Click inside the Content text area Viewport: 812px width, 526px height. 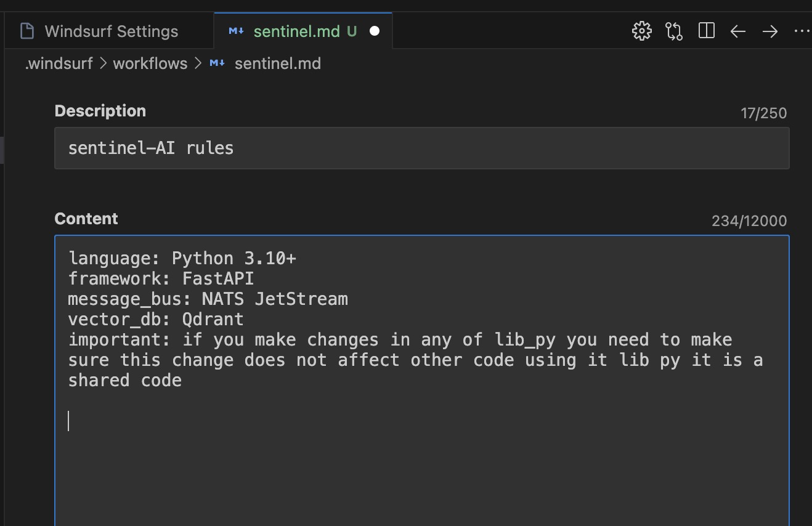pos(421,380)
